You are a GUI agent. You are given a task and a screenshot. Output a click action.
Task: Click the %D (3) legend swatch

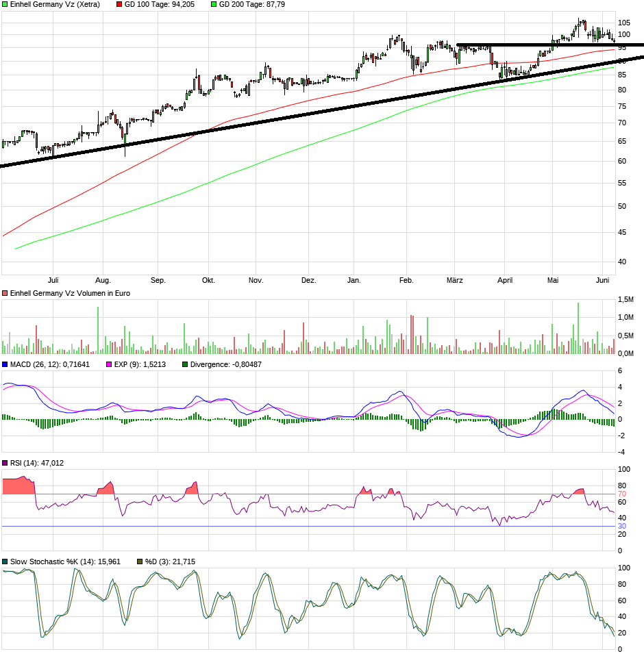[x=140, y=562]
